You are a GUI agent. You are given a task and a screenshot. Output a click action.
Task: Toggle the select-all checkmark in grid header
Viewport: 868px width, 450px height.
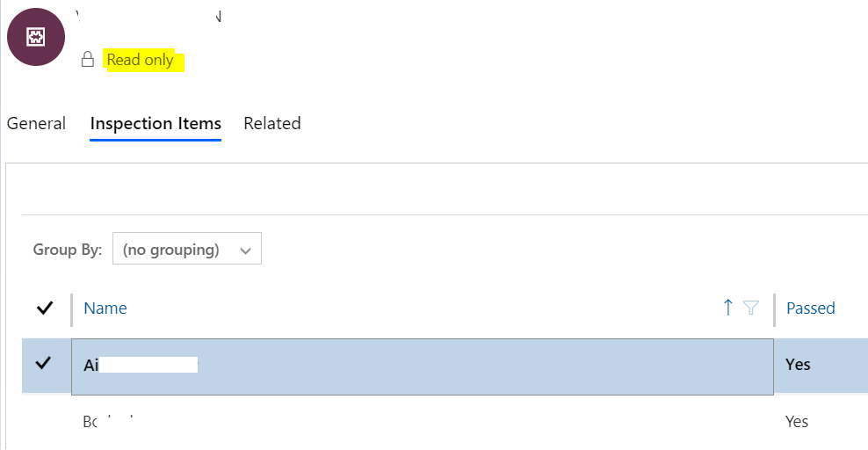[x=44, y=308]
